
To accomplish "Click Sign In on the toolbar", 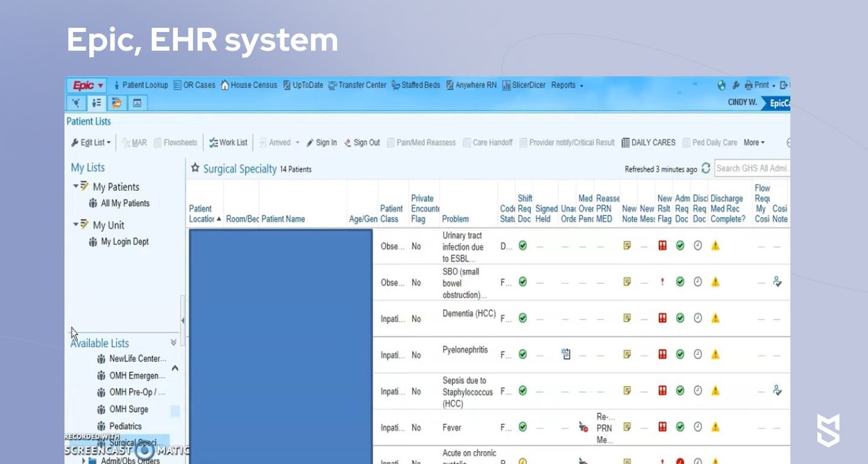I will pos(322,143).
